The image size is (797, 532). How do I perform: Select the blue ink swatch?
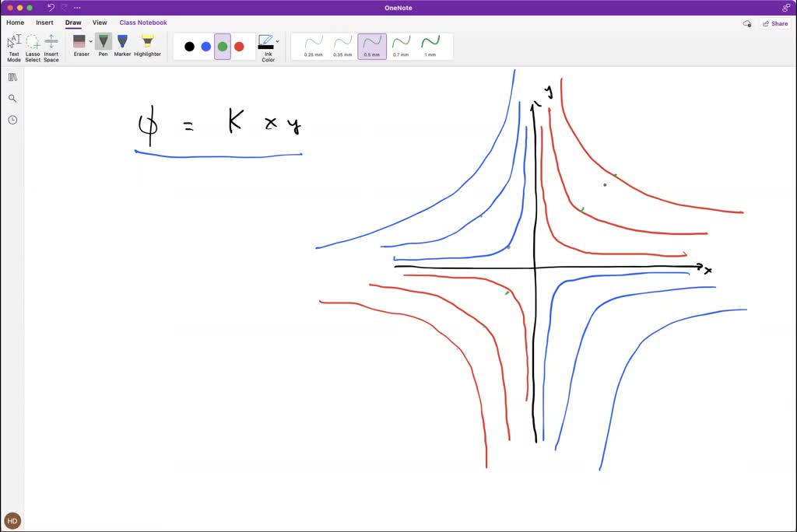[206, 47]
